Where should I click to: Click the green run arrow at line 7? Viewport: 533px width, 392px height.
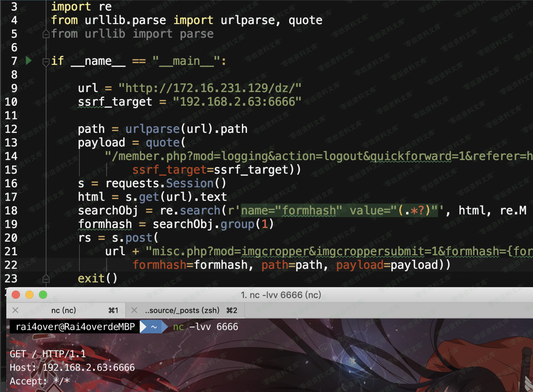click(x=29, y=61)
